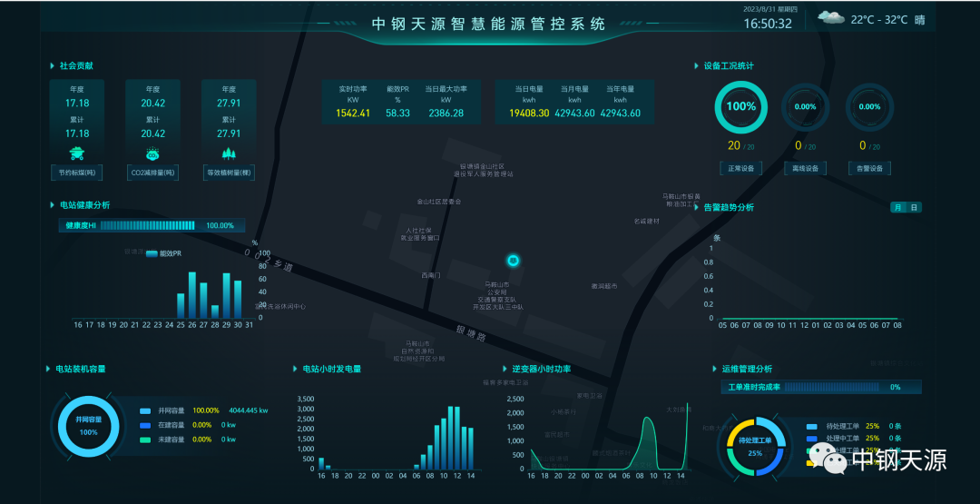980x504 pixels.
Task: Expand the 设备工况统计 section arrow
Action: [696, 65]
